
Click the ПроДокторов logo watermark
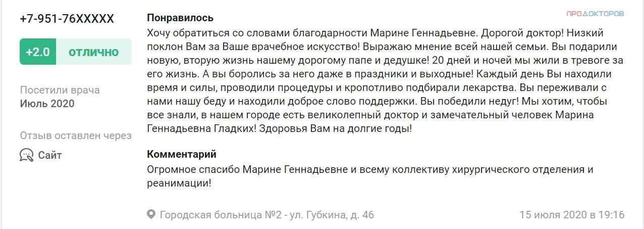[595, 14]
